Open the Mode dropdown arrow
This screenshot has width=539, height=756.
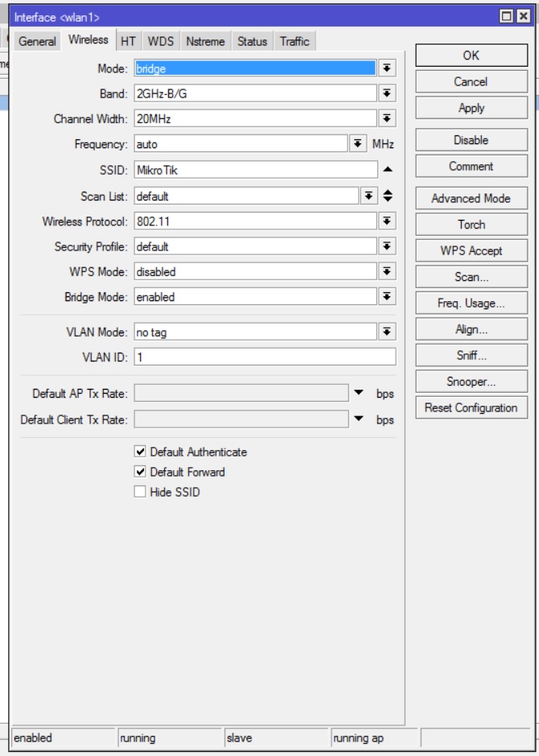387,68
